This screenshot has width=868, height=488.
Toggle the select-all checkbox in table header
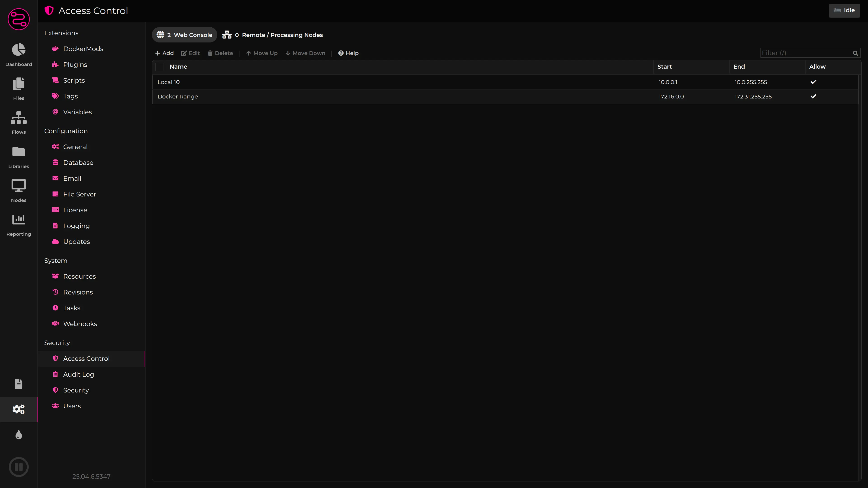(160, 67)
